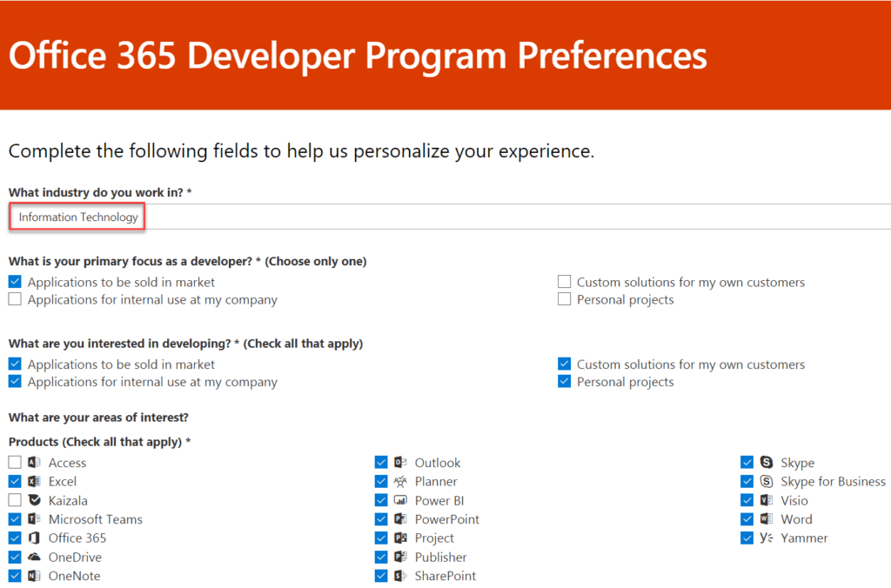Screen dimensions: 891x588
Task: Click the Power BI icon
Action: [400, 500]
